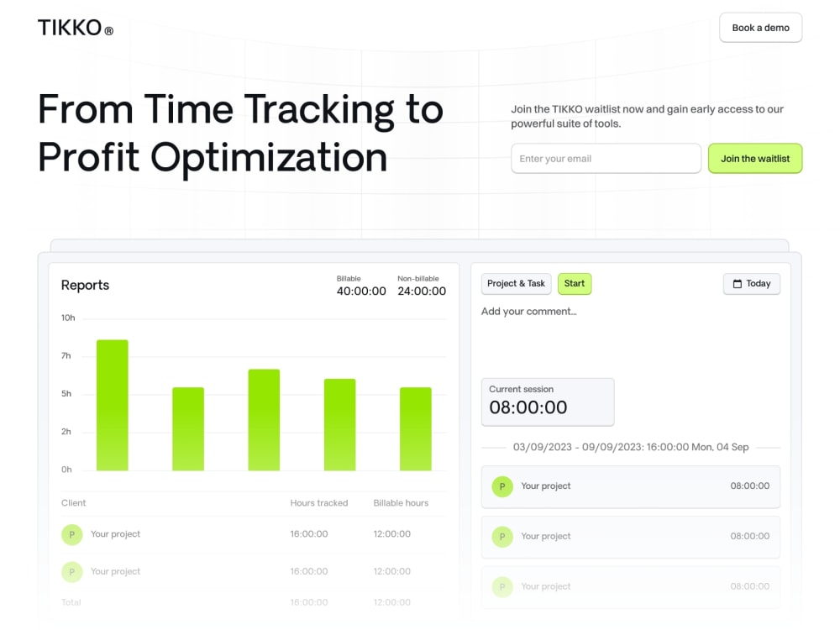Click the tallest first chart bar
This screenshot has height=630, width=840.
pyautogui.click(x=112, y=405)
